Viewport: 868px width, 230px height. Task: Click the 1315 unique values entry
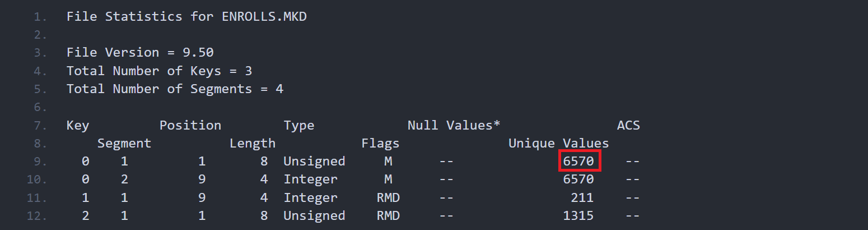pos(578,215)
